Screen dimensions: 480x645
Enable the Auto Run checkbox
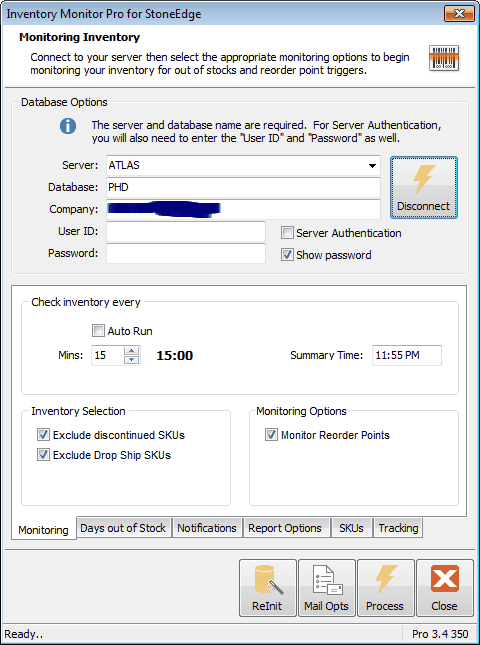click(x=98, y=331)
